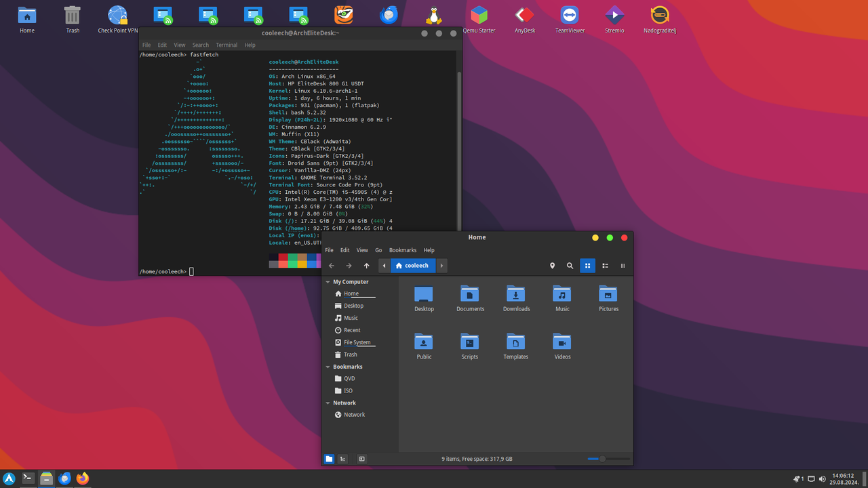The image size is (868, 488).
Task: Open the Scripts folder
Action: click(x=470, y=346)
